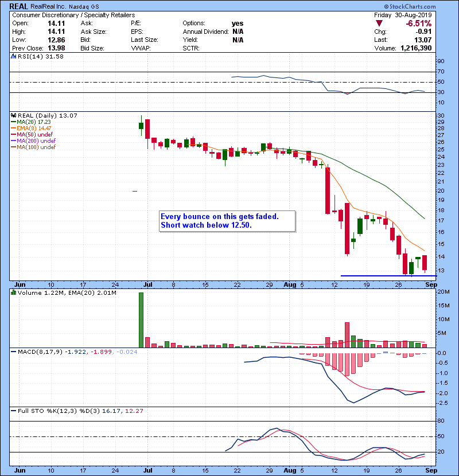Click the Volume 1.22M, EMA(20) 2.01M label
This screenshot has width=459, height=476.
[67, 293]
